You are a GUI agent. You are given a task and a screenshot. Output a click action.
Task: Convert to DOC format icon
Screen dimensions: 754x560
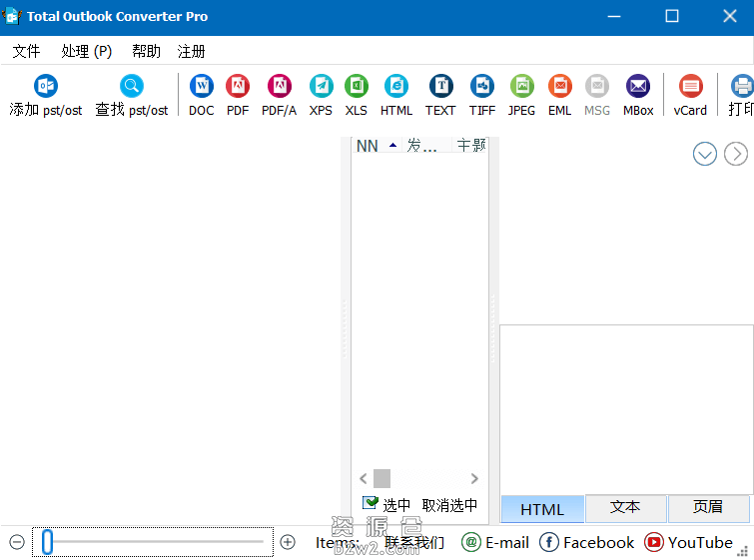pos(202,87)
